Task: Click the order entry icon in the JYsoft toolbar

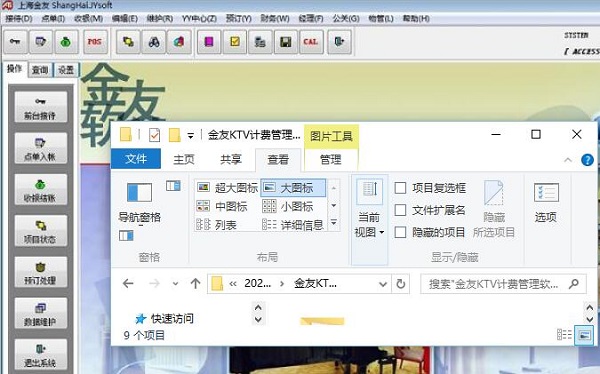Action: (41, 41)
